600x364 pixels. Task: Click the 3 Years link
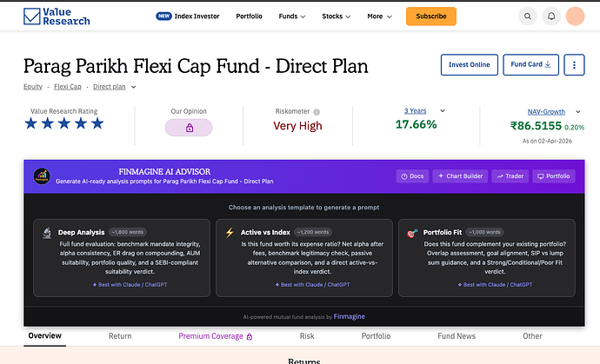point(415,111)
